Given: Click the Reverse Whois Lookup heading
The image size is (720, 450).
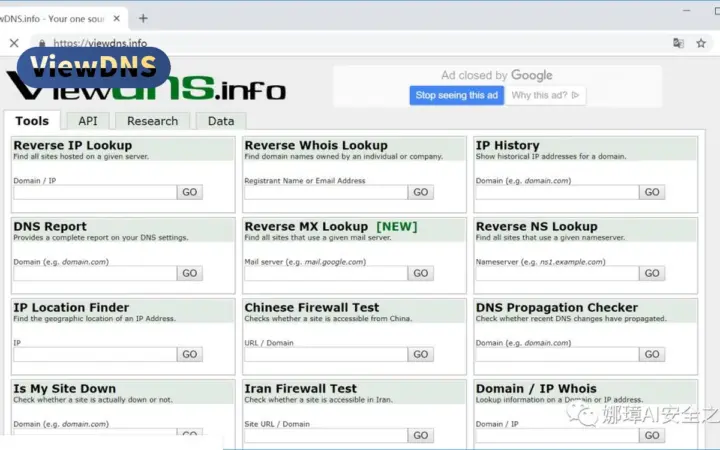Looking at the screenshot, I should pos(316,145).
